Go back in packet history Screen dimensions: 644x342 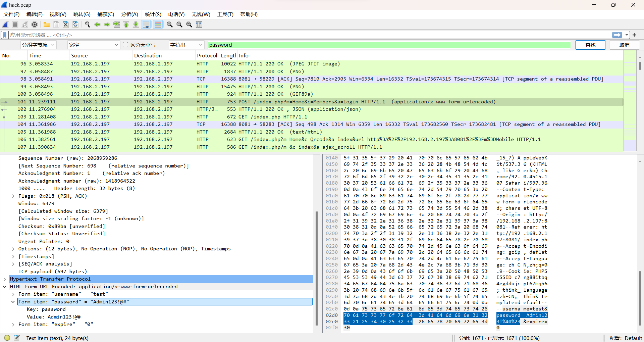coord(97,25)
